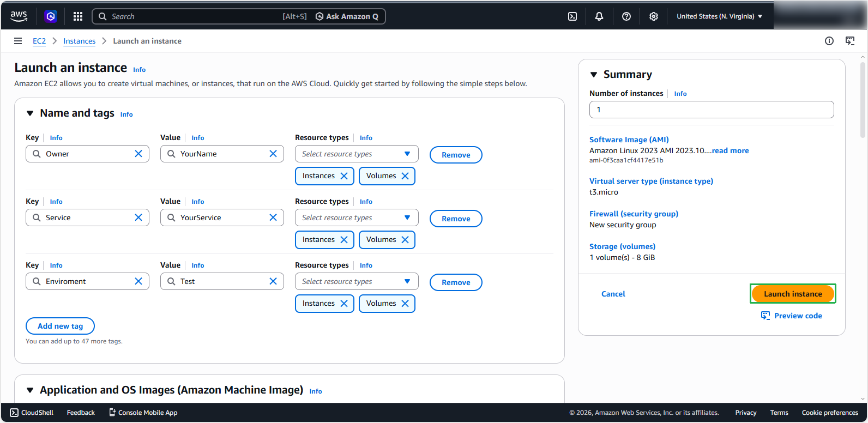
Task: Open the Privacy footer link
Action: (746, 413)
